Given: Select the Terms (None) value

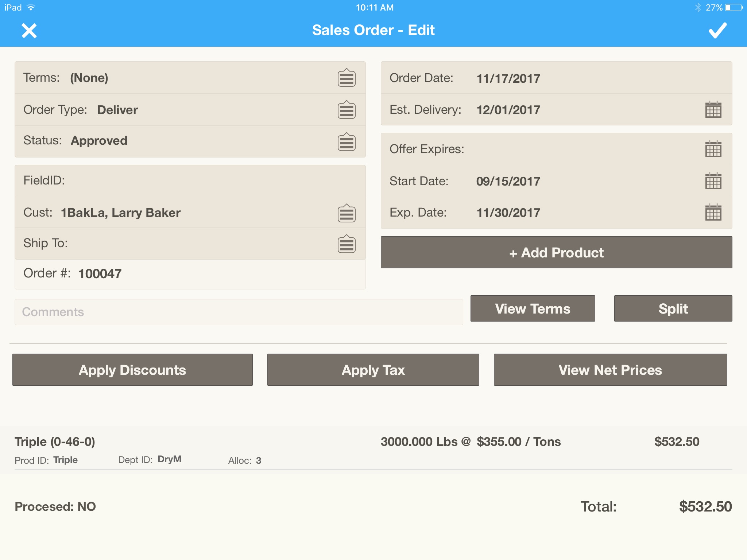Looking at the screenshot, I should click(x=89, y=78).
